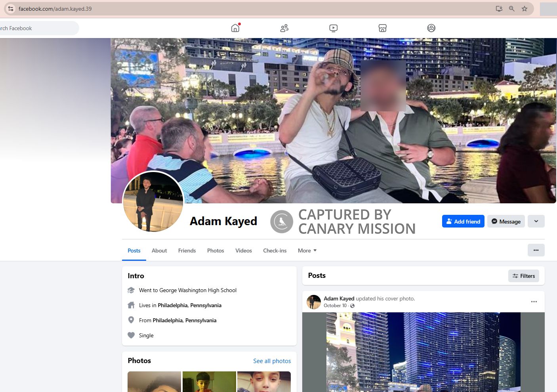The image size is (557, 392).
Task: Open the Facebook Home icon
Action: 235,28
